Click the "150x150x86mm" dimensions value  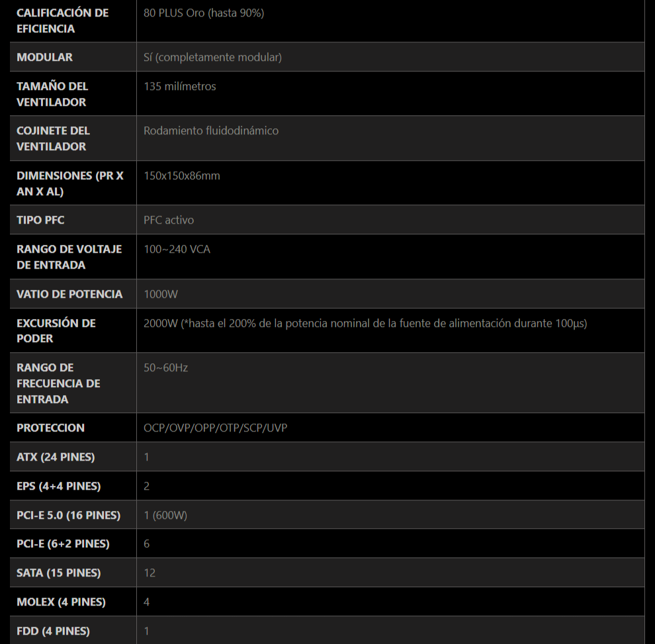click(182, 175)
